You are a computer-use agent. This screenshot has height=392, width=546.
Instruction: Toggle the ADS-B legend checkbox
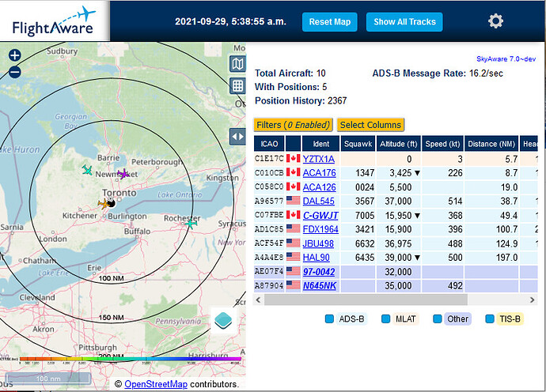(x=329, y=319)
